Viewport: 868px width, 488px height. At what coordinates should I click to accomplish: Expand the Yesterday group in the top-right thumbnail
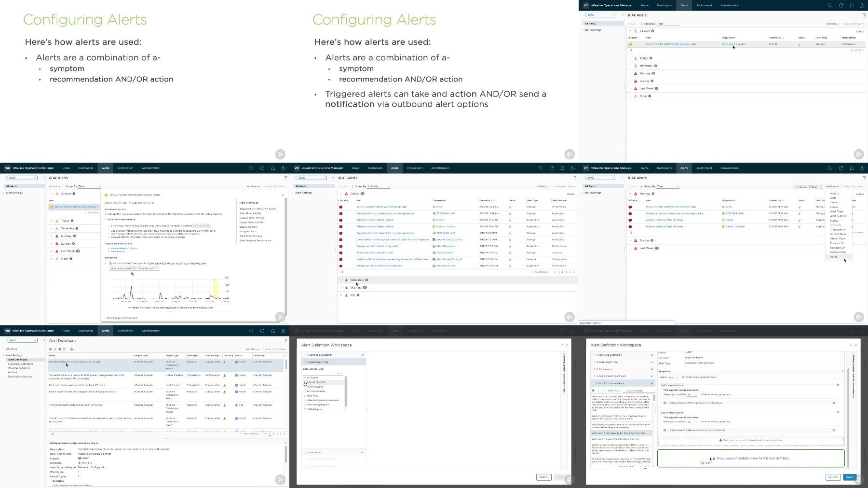pyautogui.click(x=630, y=66)
